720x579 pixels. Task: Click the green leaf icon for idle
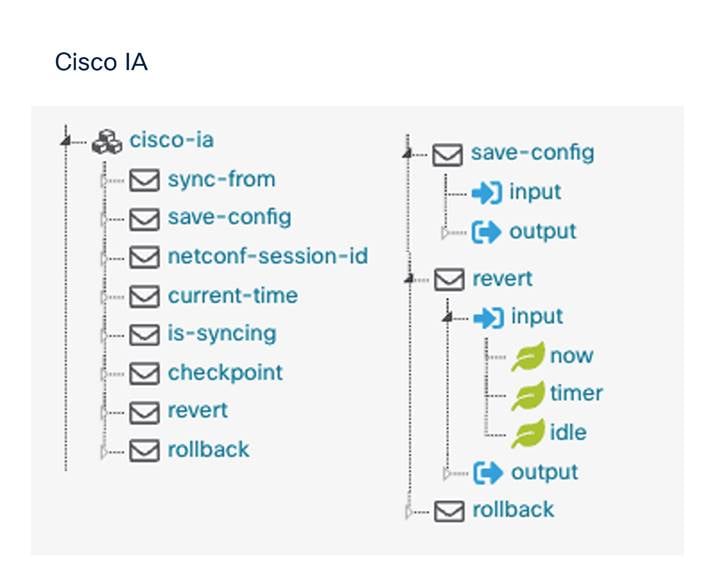(x=528, y=433)
